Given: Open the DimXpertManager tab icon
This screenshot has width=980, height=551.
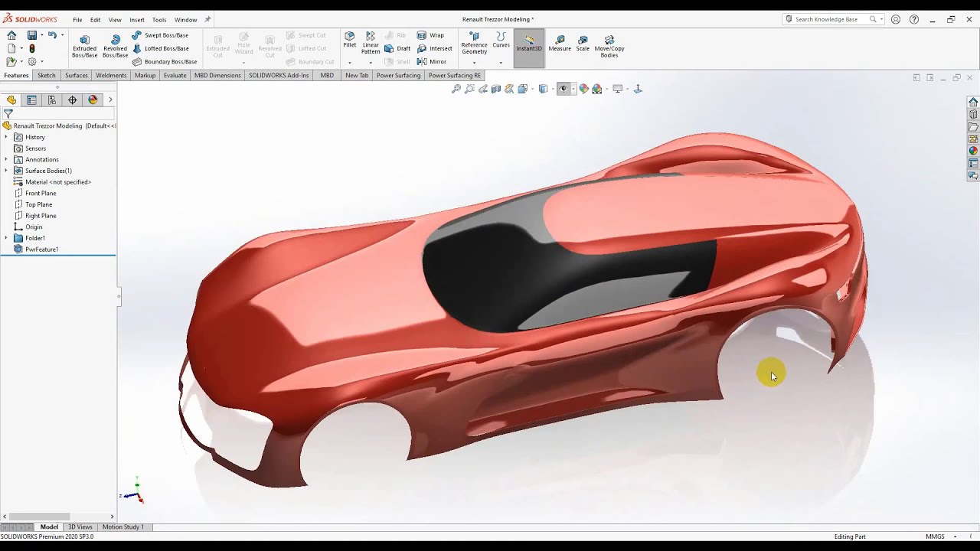Looking at the screenshot, I should pyautogui.click(x=73, y=99).
